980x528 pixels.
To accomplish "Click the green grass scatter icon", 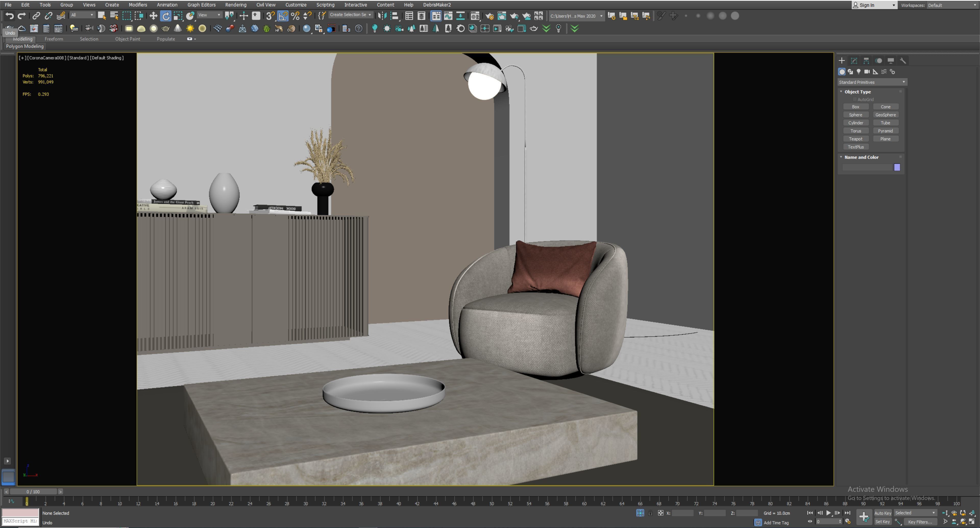I will click(x=266, y=29).
